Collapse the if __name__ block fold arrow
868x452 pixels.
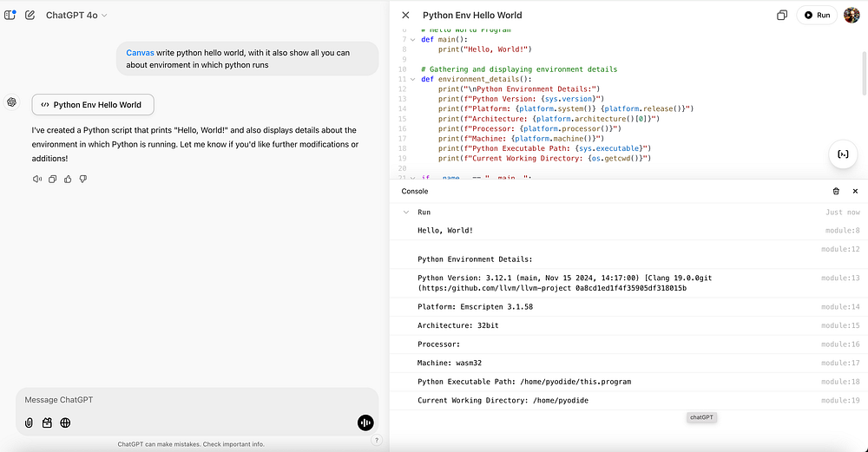coord(412,178)
